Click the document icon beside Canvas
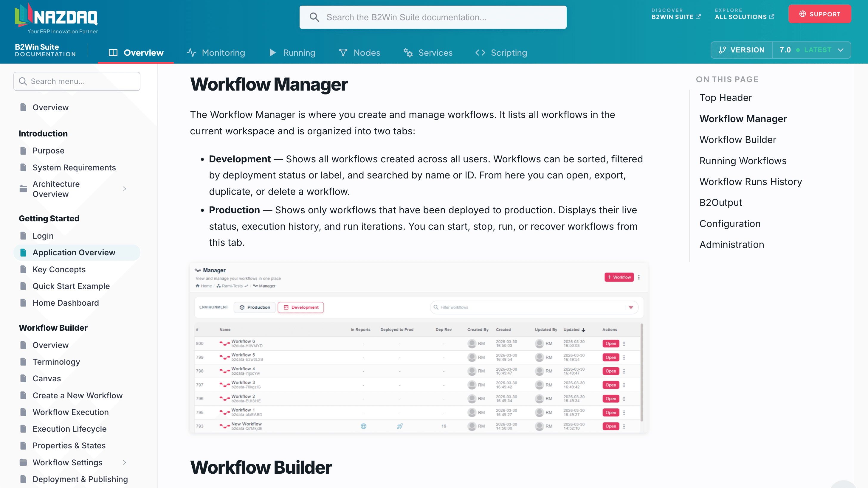Screen dimensions: 868x488 [x=23, y=379]
